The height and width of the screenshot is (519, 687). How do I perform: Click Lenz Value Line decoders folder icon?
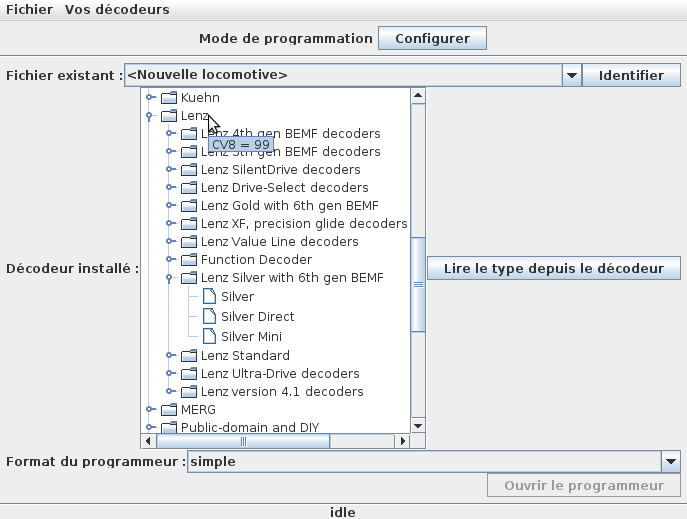189,241
